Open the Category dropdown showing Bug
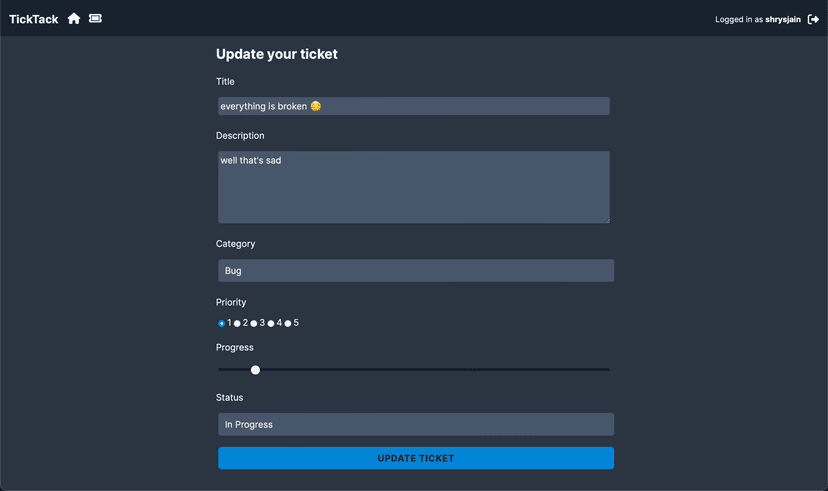 coord(415,270)
